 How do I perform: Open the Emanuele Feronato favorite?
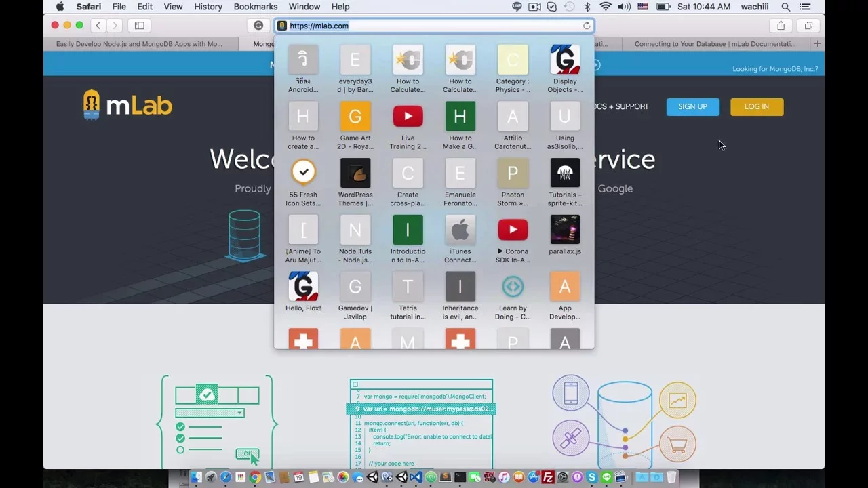click(460, 174)
